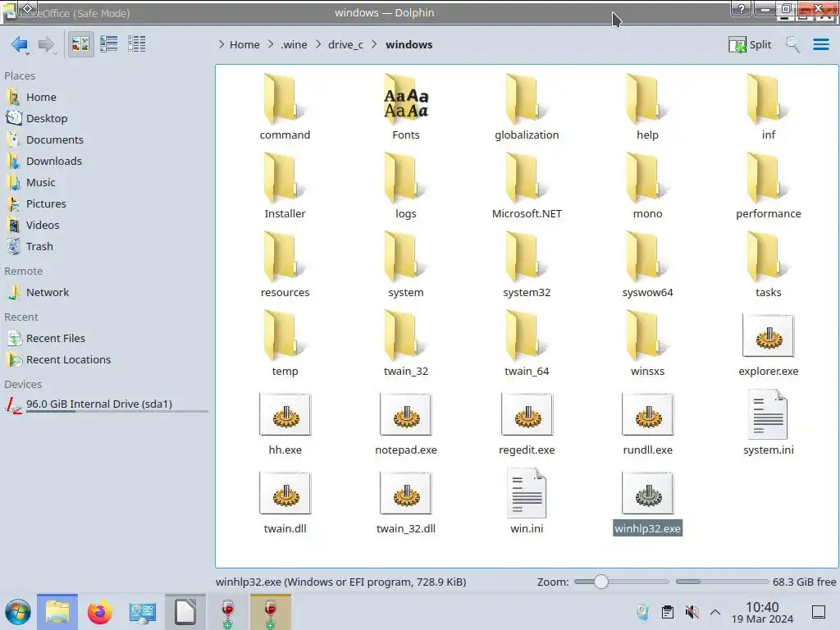Expand chevron before .wine breadcrumb

tap(271, 44)
